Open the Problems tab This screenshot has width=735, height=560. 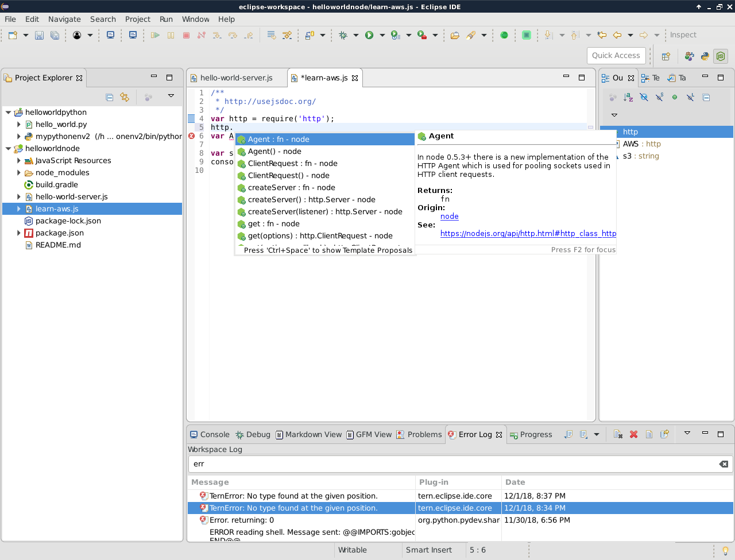[x=419, y=435]
